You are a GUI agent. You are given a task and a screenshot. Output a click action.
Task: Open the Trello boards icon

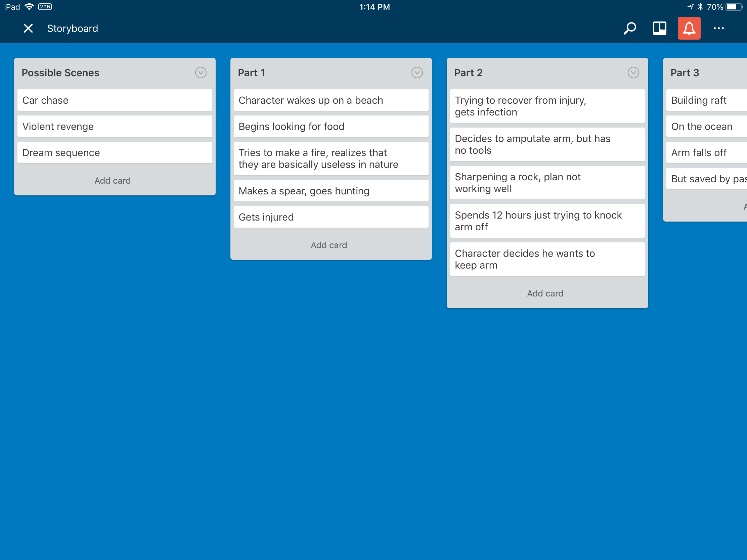[659, 28]
